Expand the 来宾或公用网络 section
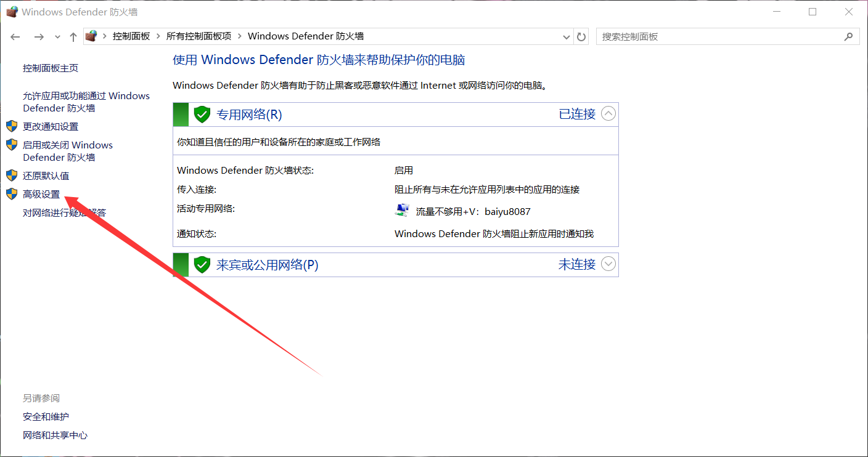This screenshot has height=457, width=868. click(608, 264)
